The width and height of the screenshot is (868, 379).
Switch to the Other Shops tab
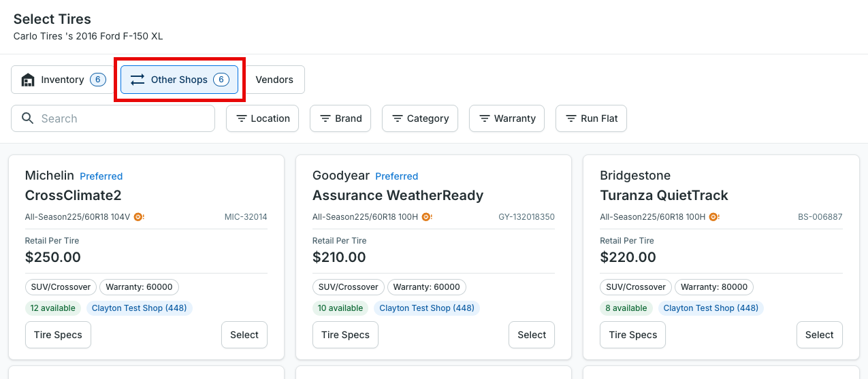180,80
